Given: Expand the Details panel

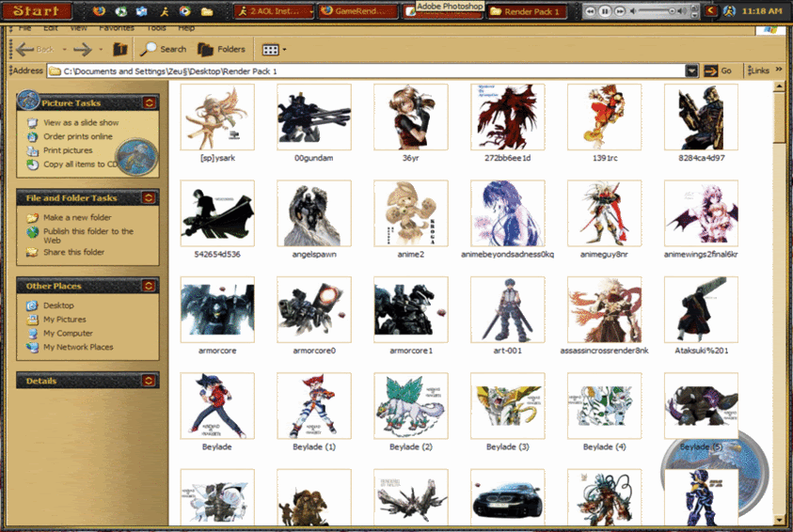Looking at the screenshot, I should [x=149, y=381].
